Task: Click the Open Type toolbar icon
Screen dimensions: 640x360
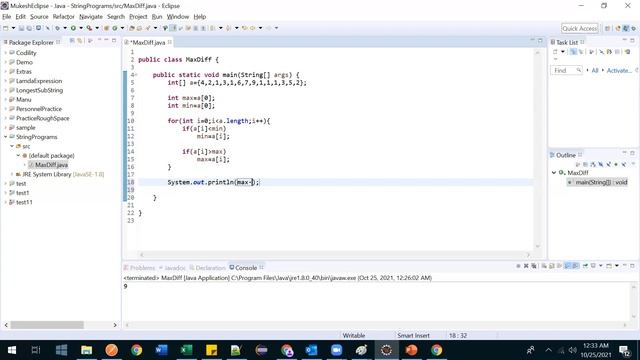Action: [131, 28]
